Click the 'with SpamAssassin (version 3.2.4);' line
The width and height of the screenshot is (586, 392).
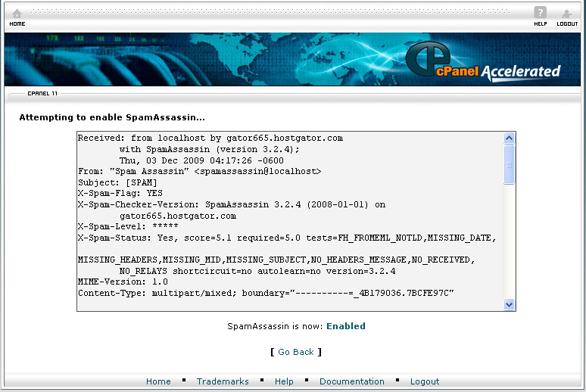(x=209, y=149)
